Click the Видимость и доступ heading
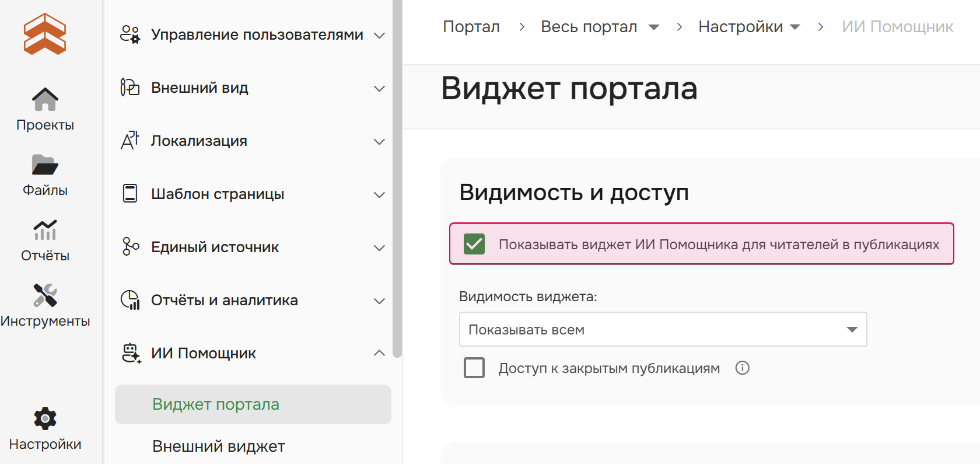This screenshot has width=980, height=464. (574, 192)
